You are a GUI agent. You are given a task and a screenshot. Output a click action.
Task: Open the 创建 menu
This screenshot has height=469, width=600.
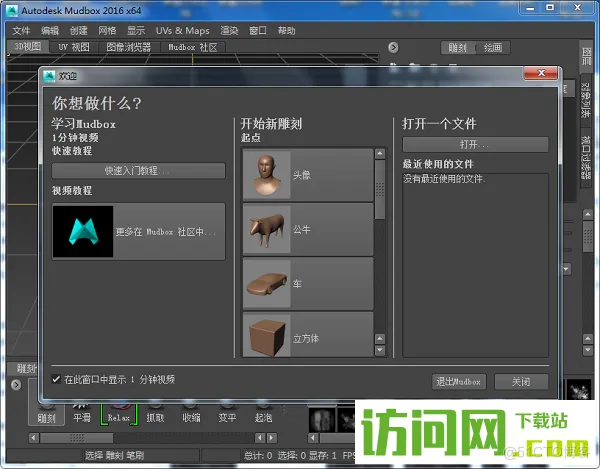(78, 31)
